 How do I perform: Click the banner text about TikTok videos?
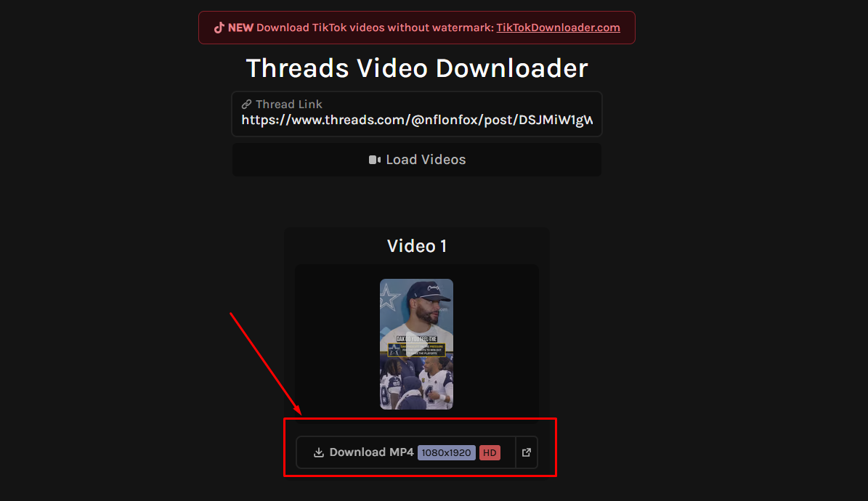pos(375,28)
